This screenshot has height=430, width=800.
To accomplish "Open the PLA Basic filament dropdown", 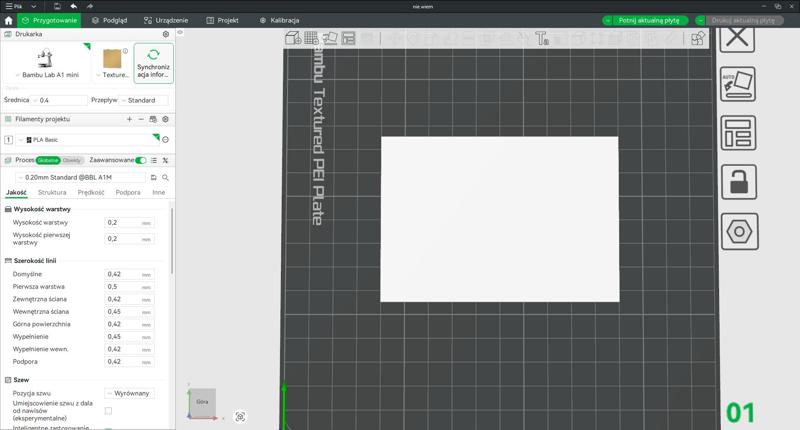I will (88, 139).
